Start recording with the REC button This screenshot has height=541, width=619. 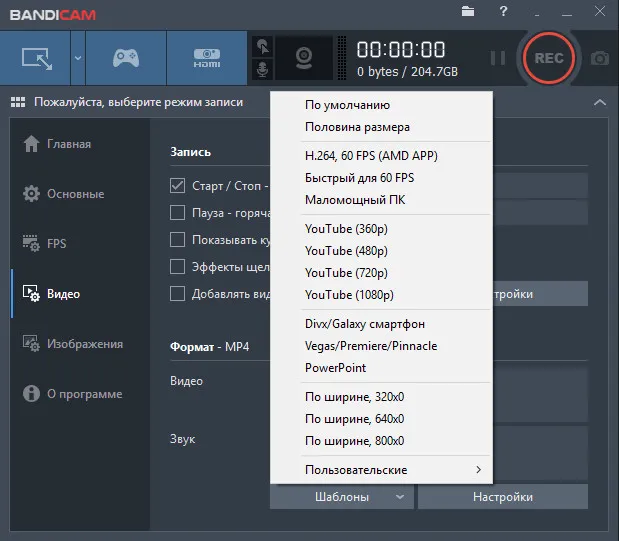[x=549, y=58]
